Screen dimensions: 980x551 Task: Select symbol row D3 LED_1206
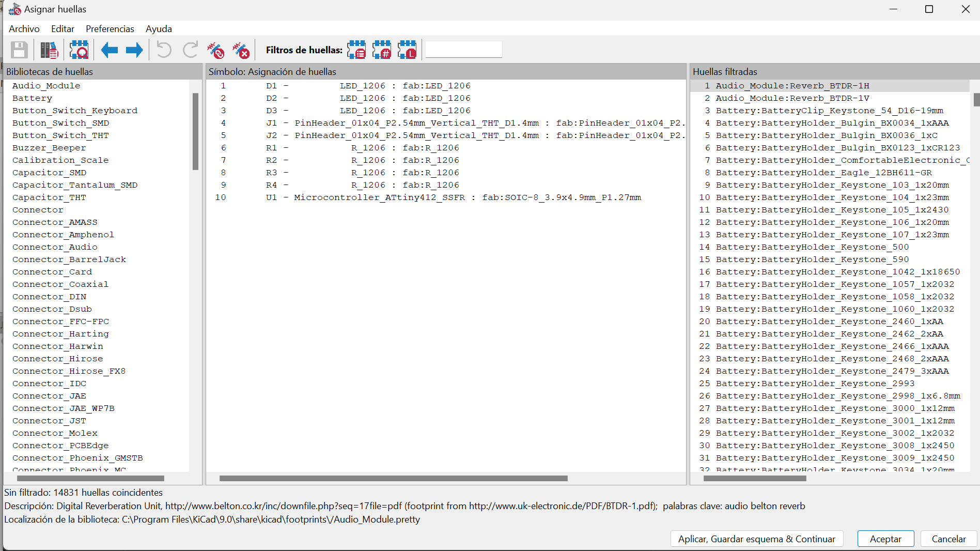pyautogui.click(x=446, y=111)
